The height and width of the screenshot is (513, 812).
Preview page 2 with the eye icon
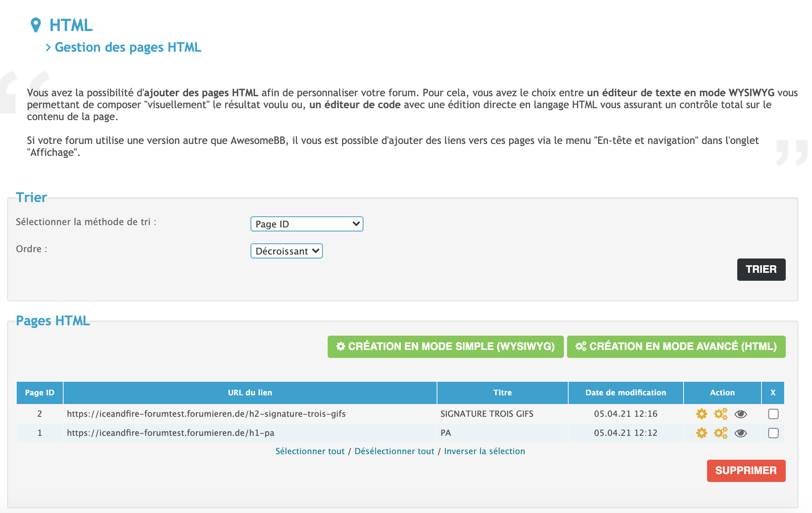[x=740, y=414]
